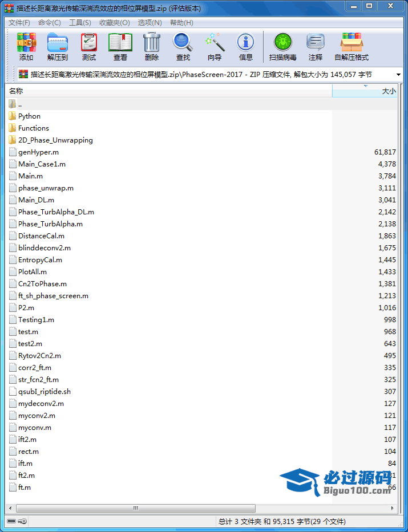Image resolution: width=408 pixels, height=532 pixels.
Task: Click the Main.m file icon
Action: (13, 176)
